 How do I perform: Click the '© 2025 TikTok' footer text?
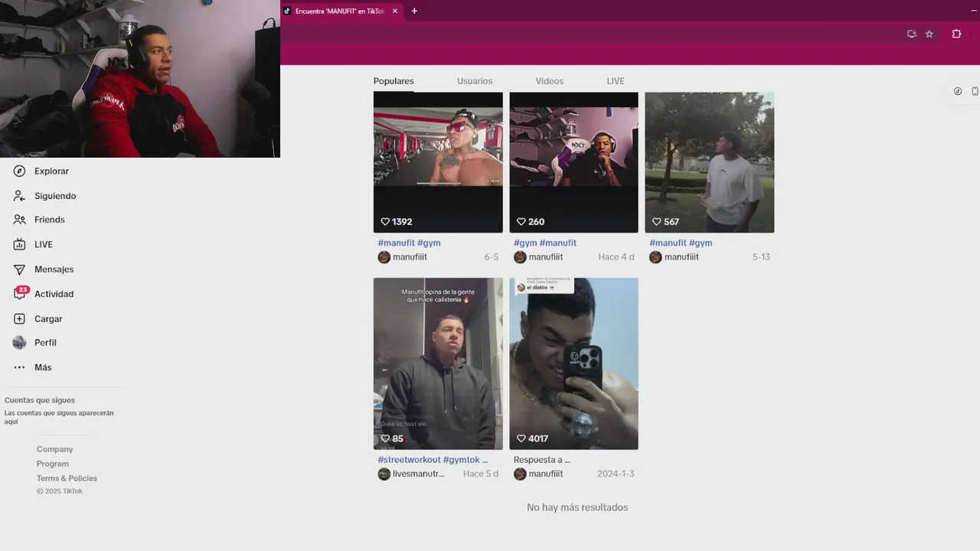(x=60, y=491)
